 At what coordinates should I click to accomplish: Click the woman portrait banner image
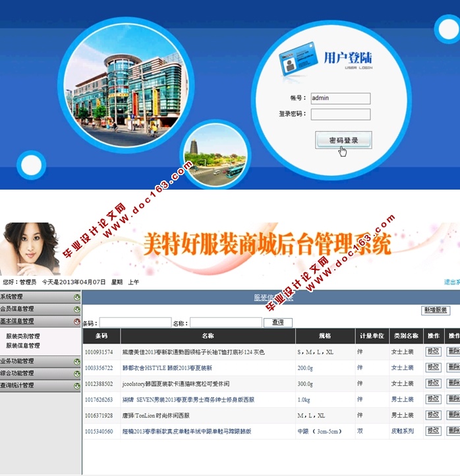[x=30, y=249]
